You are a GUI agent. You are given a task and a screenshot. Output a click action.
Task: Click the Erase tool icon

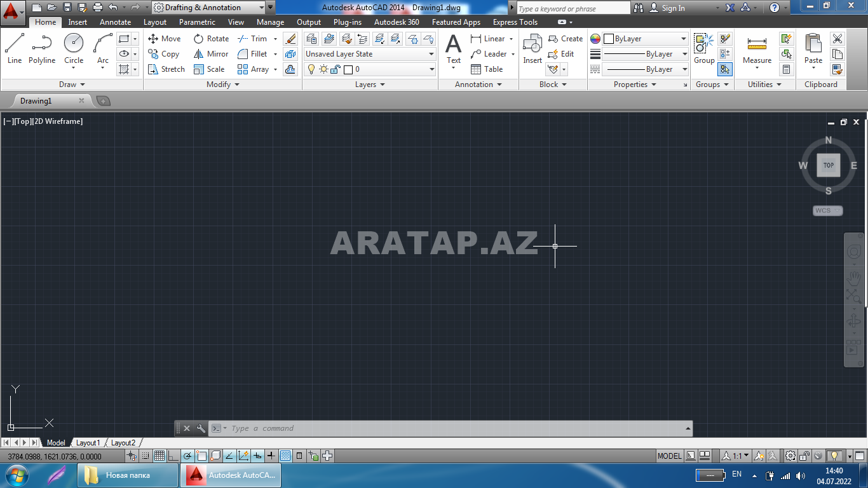pyautogui.click(x=290, y=39)
